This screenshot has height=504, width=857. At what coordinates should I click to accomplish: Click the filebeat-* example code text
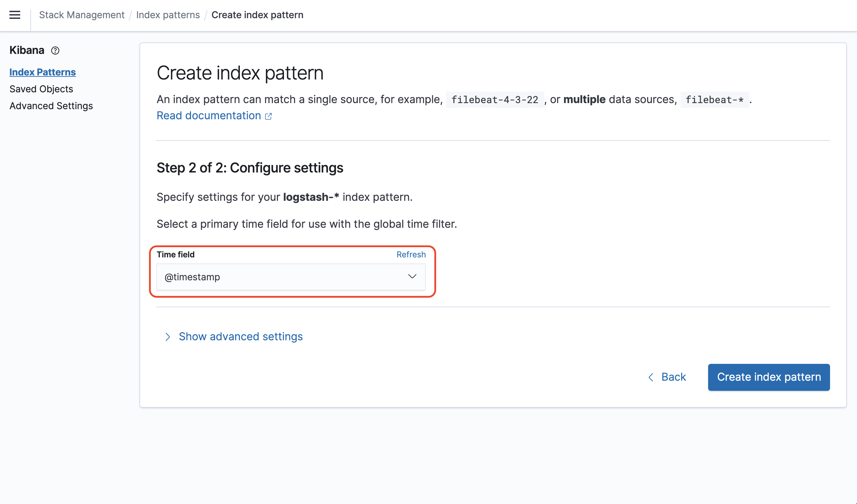tap(714, 100)
